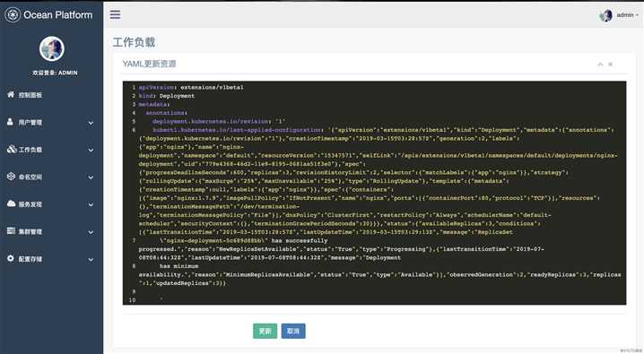Click the YAML更新资源 panel title

(150, 64)
